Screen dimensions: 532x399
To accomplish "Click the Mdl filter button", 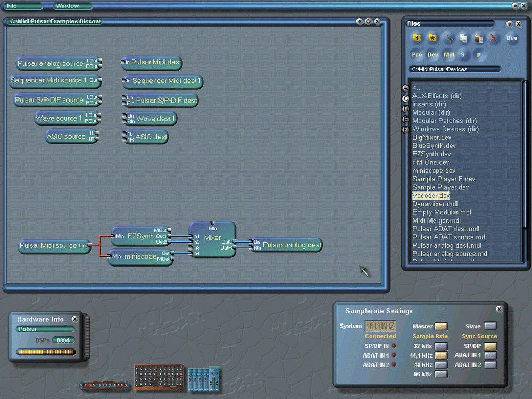I will click(x=448, y=55).
